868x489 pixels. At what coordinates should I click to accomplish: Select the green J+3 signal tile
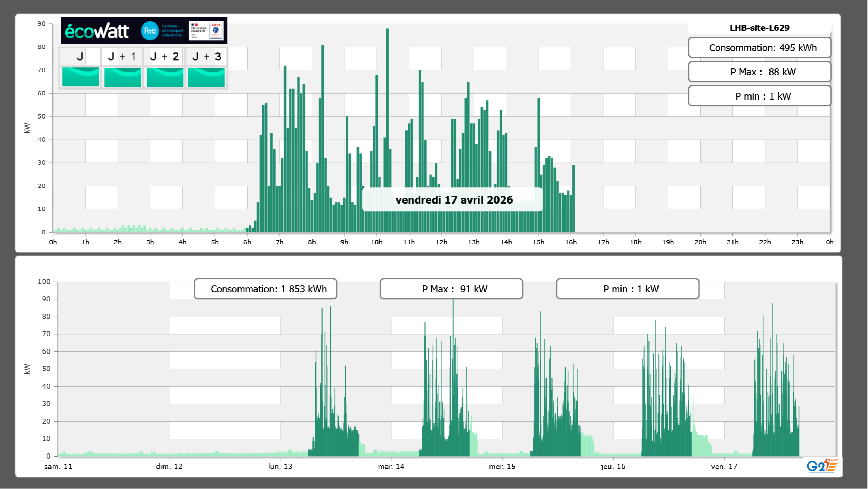206,77
